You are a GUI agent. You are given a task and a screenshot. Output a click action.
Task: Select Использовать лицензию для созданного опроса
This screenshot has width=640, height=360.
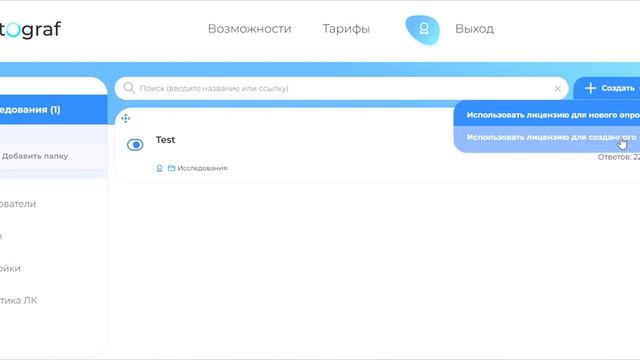pos(547,138)
